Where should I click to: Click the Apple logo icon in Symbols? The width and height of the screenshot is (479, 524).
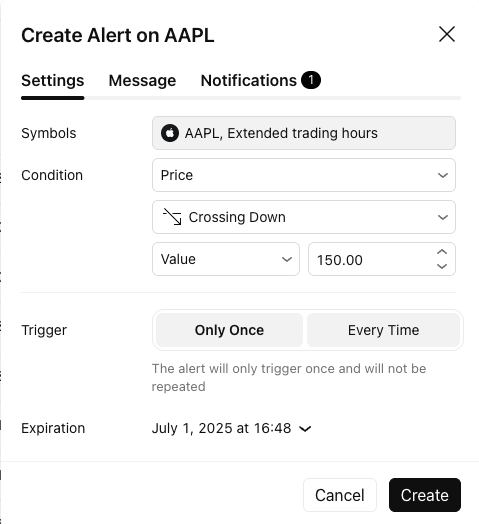(x=170, y=133)
